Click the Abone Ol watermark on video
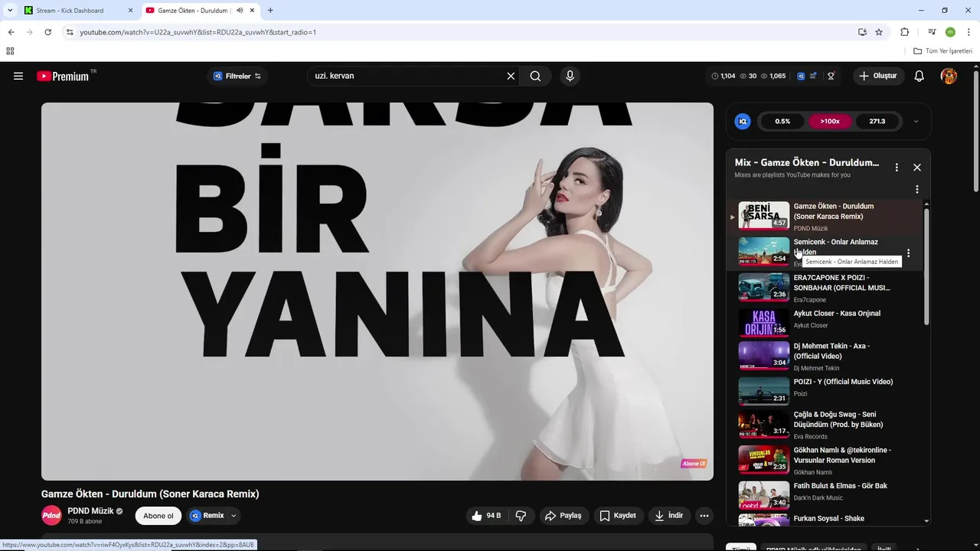 point(694,463)
